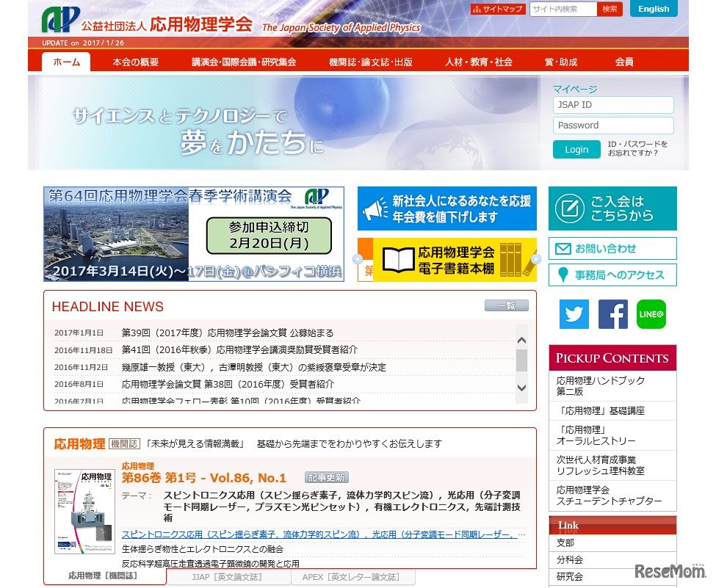Open 第86巻 第1号 - Vol.86, No.1 link
This screenshot has height=588, width=716.
click(x=203, y=478)
